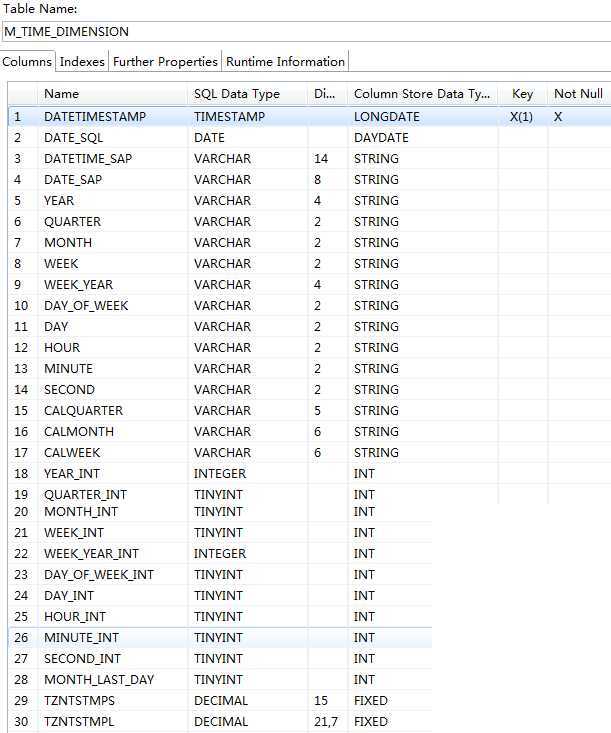Click the Not Null column header

[578, 94]
